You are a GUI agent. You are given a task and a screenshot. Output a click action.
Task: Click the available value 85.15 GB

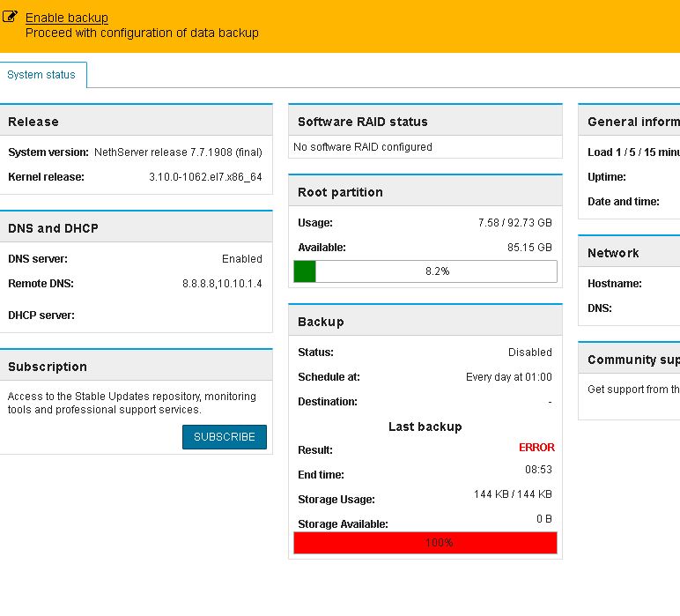pyautogui.click(x=529, y=248)
